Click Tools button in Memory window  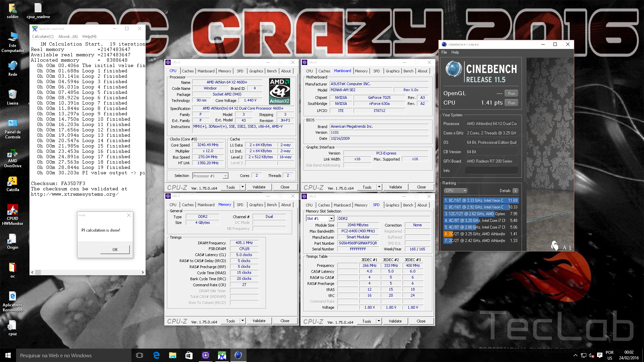pyautogui.click(x=230, y=321)
